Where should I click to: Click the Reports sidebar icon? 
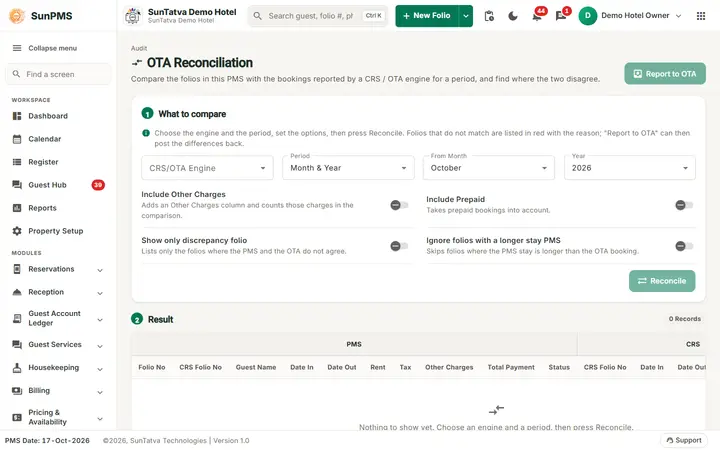[17, 208]
